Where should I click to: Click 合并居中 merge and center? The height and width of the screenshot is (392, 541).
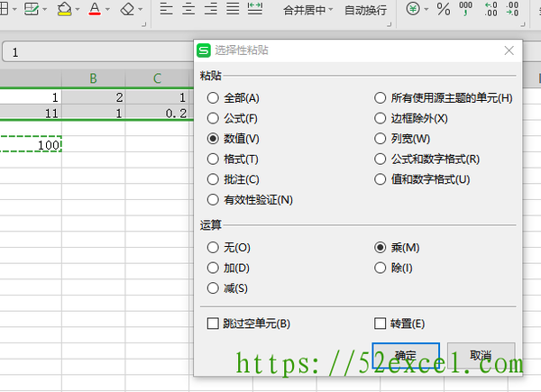click(x=305, y=10)
